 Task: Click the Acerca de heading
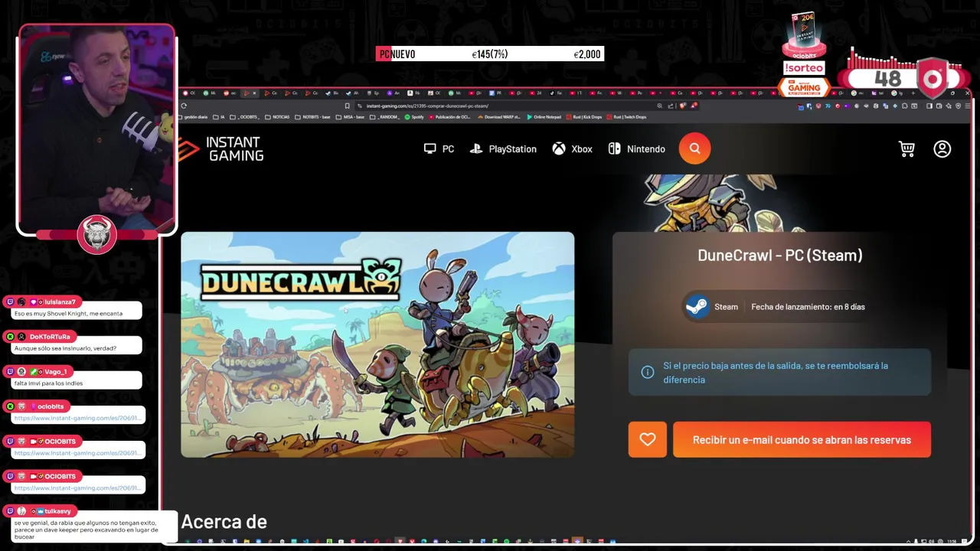point(224,522)
